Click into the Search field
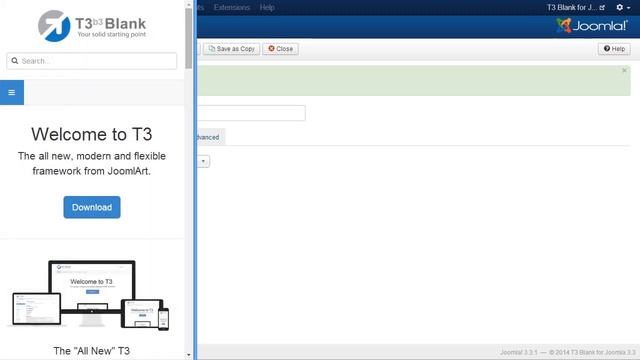Screen dimensions: 640x360 [92, 61]
